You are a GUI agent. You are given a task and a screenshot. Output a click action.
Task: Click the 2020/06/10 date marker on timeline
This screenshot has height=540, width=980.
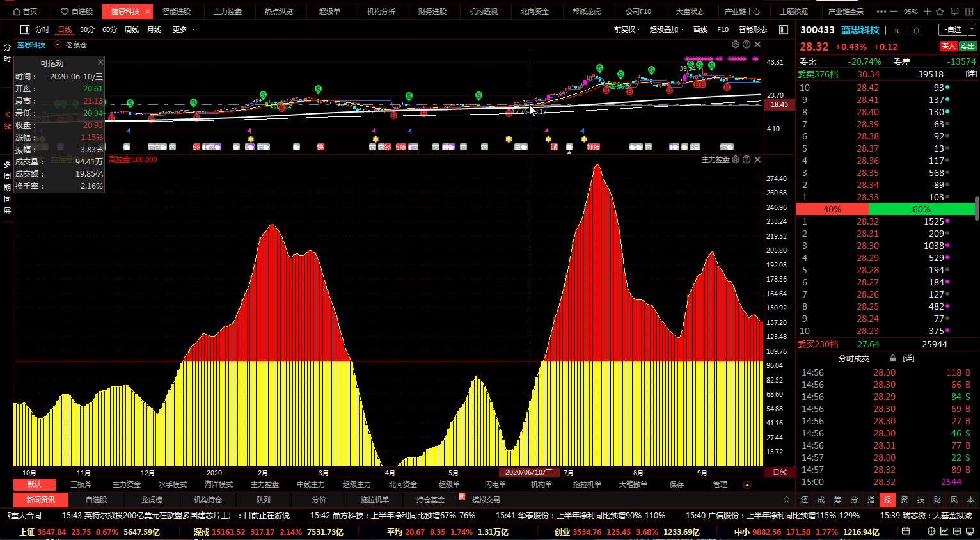point(529,472)
